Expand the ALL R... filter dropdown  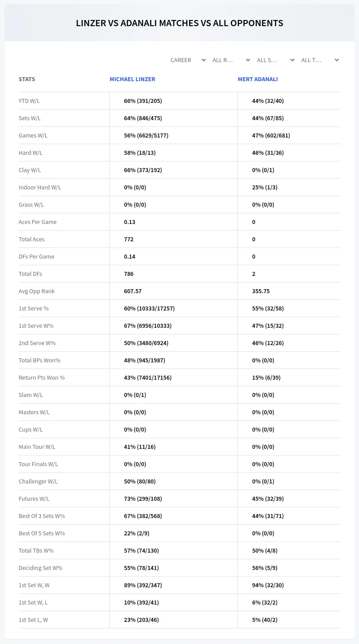point(231,60)
